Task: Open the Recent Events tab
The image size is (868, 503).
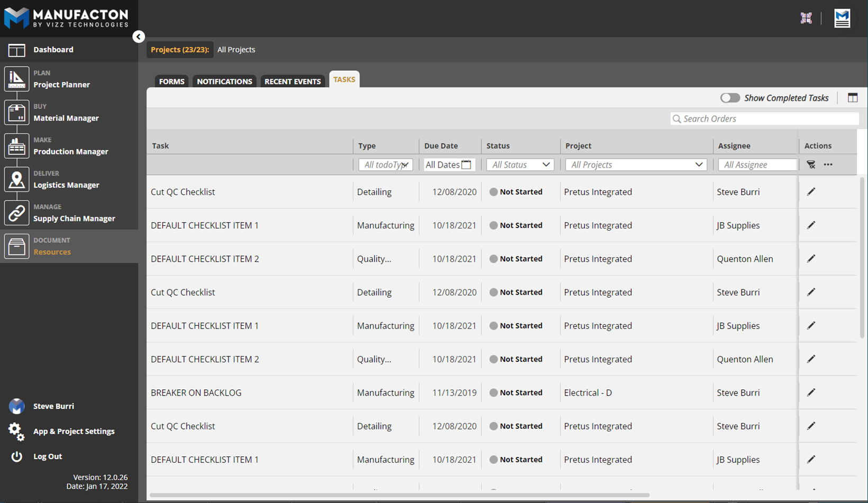Action: point(293,81)
